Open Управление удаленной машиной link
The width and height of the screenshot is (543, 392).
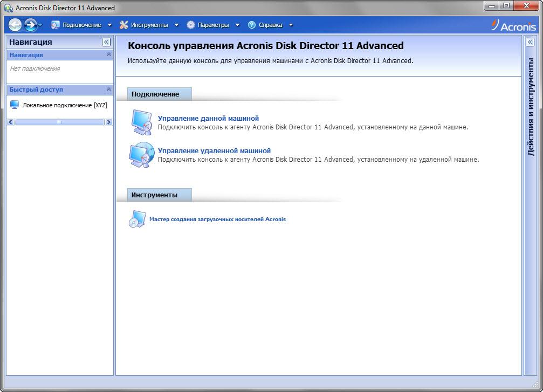(215, 150)
